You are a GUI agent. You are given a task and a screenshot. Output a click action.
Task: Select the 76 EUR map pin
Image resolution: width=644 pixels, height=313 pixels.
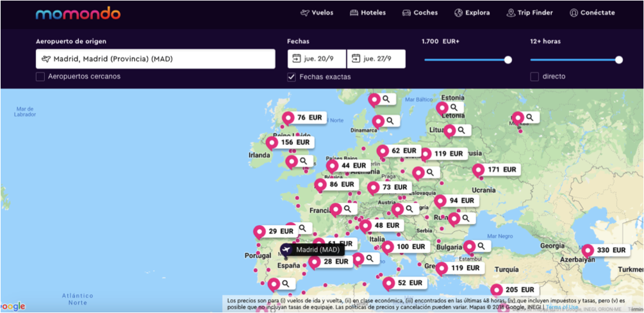(304, 117)
